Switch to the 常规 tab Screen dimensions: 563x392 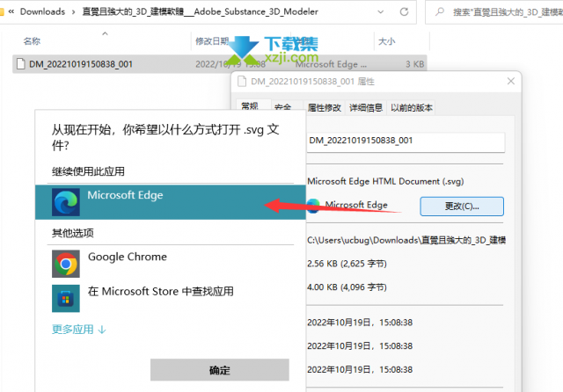click(250, 106)
